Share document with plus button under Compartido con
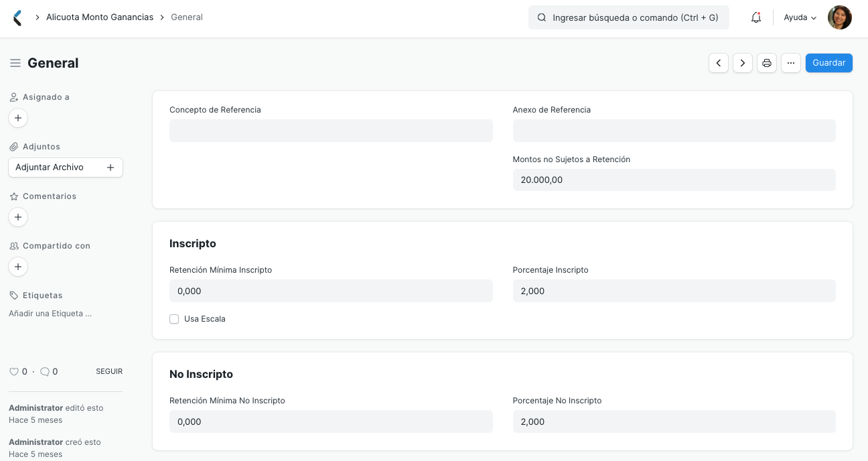 click(18, 267)
